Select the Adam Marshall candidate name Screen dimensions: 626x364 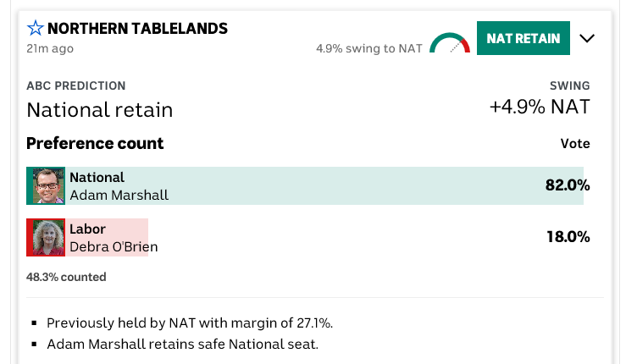(119, 195)
